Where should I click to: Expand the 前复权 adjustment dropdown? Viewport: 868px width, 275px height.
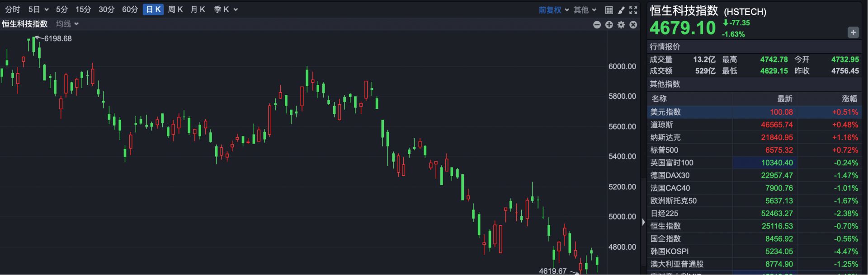click(x=553, y=10)
